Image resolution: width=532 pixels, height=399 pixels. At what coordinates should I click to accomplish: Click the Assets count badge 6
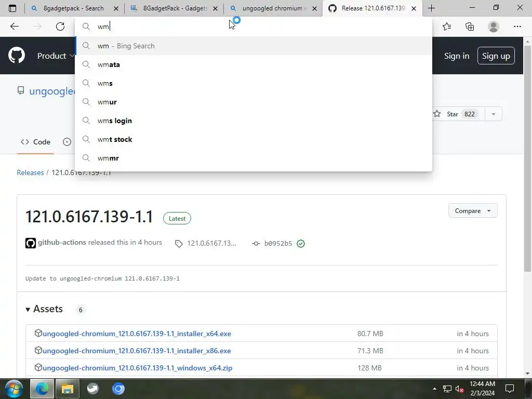click(x=81, y=310)
